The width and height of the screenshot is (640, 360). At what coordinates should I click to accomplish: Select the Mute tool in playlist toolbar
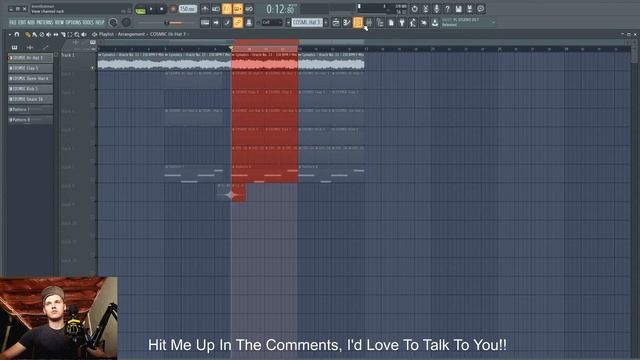[x=49, y=34]
